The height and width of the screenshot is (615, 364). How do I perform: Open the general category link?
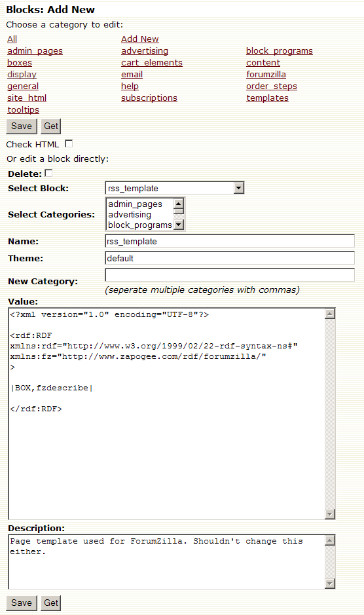[x=23, y=86]
